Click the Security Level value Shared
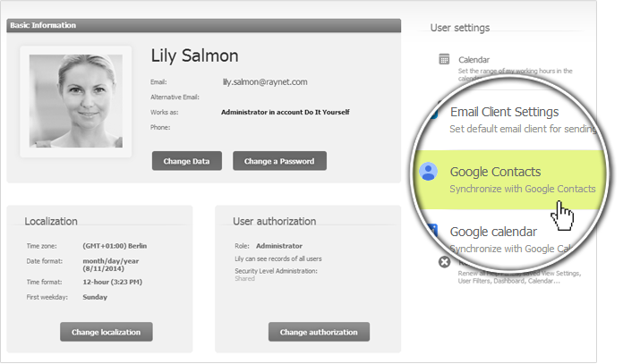Image resolution: width=623 pixels, height=364 pixels. [244, 279]
